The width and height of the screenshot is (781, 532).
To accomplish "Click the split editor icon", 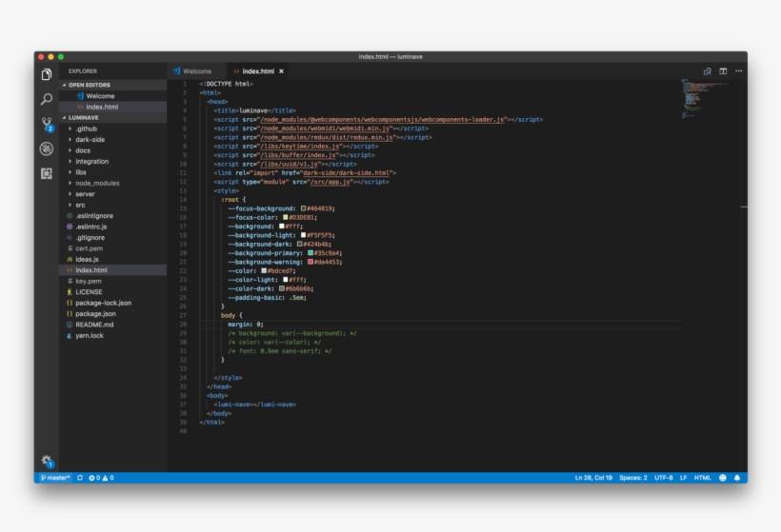I will click(x=723, y=71).
